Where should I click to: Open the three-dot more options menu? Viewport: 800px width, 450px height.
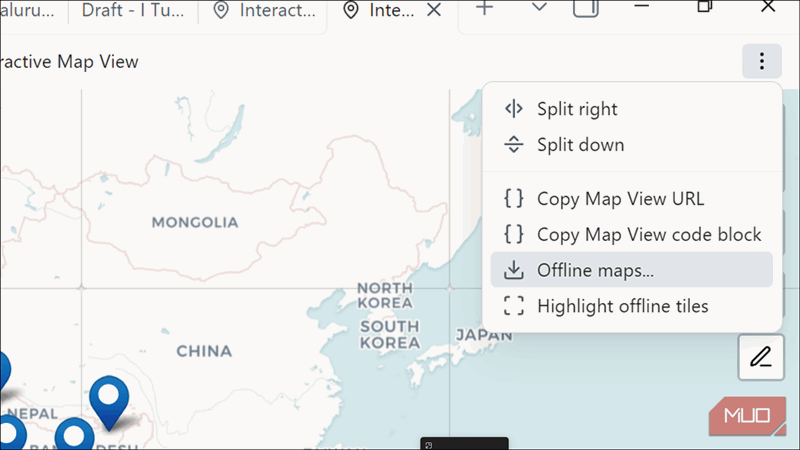click(762, 61)
